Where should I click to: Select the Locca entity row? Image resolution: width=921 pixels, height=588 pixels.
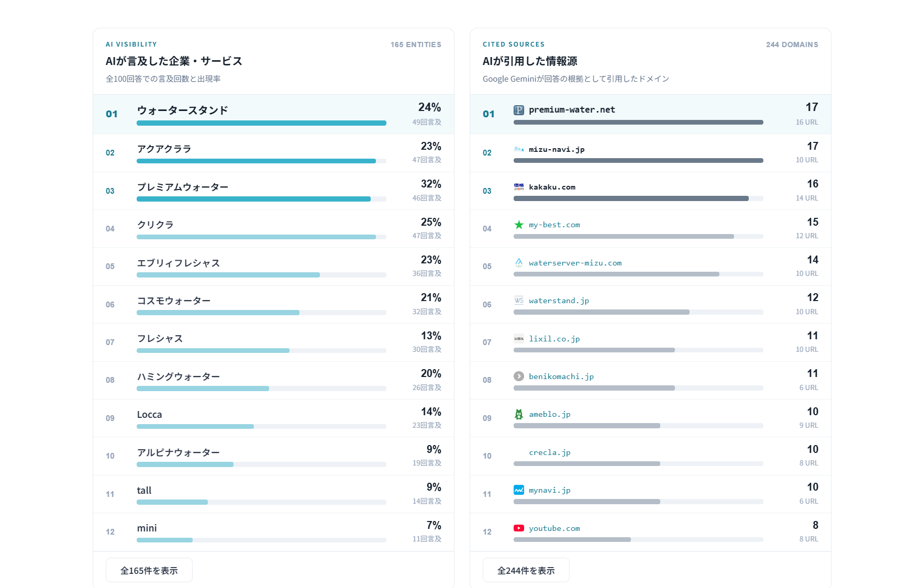pyautogui.click(x=273, y=418)
